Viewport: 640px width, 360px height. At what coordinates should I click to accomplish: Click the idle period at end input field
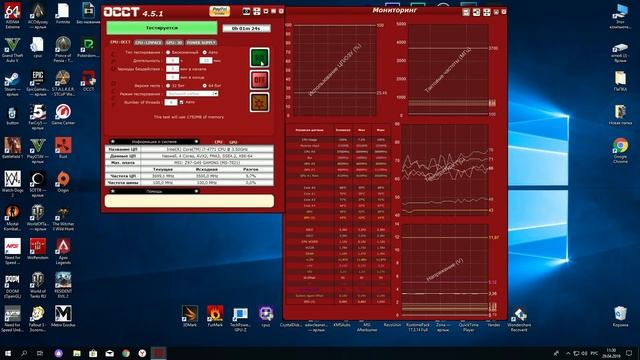pos(172,77)
